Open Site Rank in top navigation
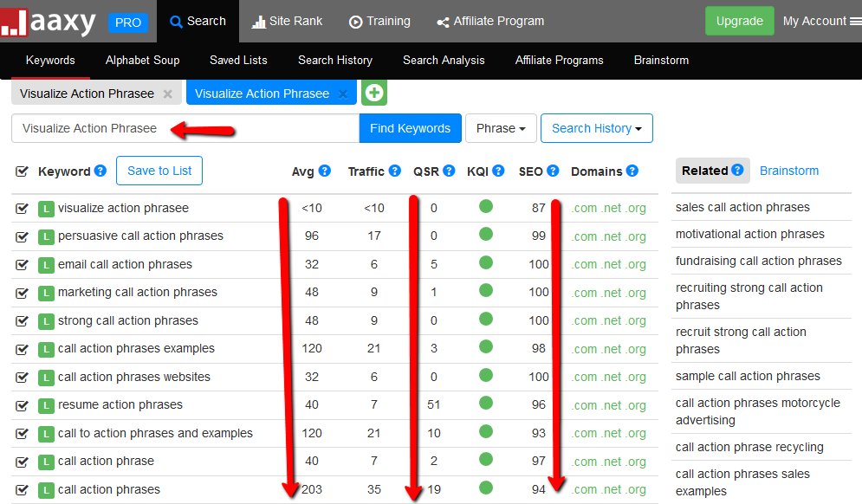Screen dimensions: 862x504 coord(287,21)
